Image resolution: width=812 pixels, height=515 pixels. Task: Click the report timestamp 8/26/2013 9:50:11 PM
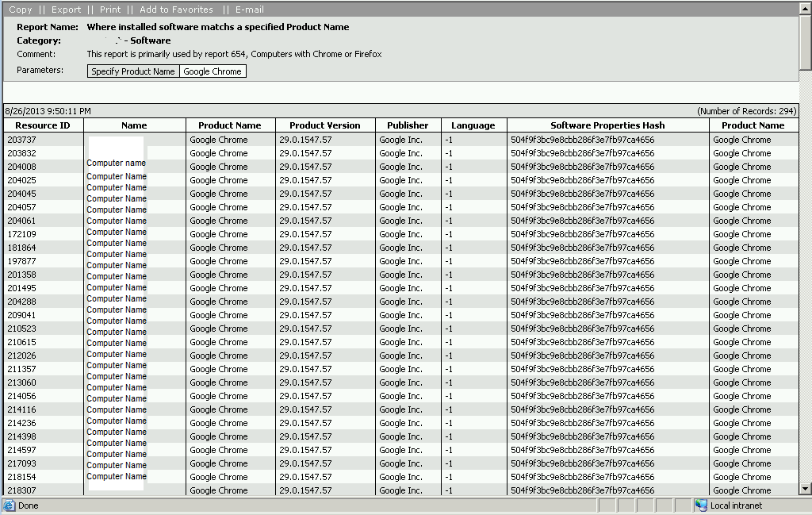click(48, 111)
